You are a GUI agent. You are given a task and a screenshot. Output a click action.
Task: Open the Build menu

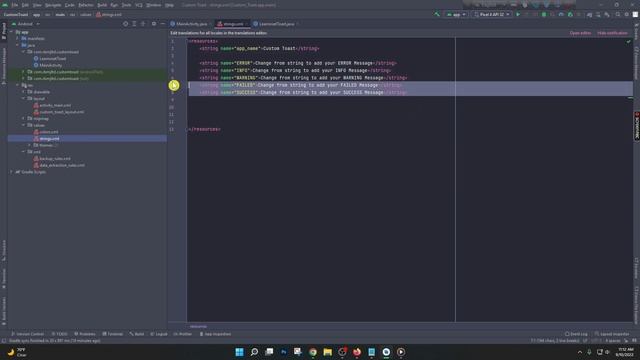click(102, 5)
